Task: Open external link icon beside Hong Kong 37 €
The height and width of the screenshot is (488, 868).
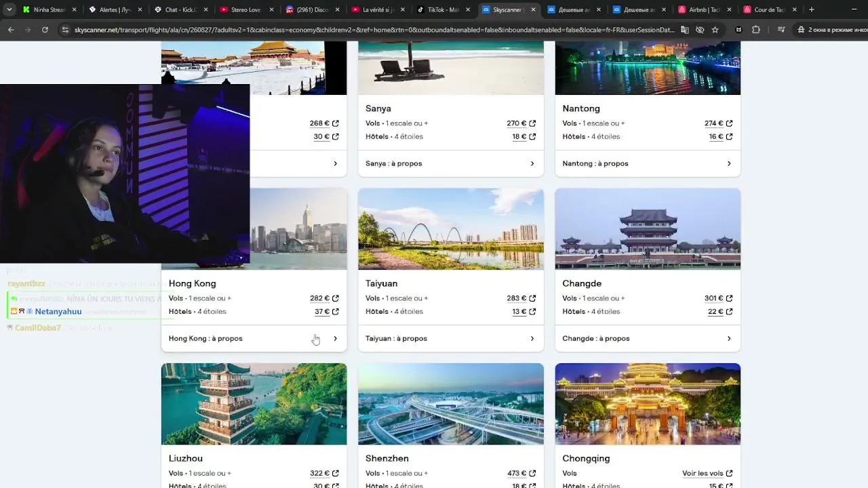Action: pyautogui.click(x=335, y=312)
